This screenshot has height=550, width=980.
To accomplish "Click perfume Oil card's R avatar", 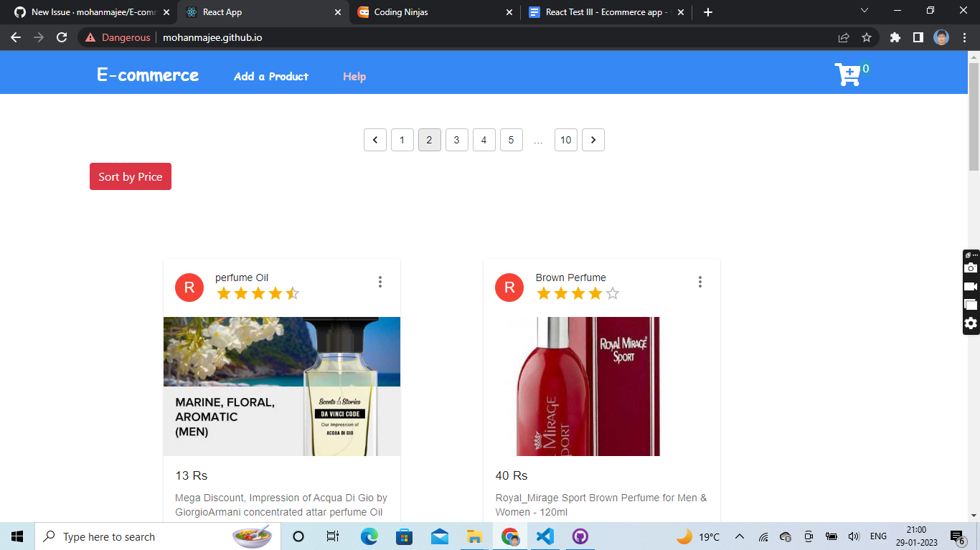I will coord(189,288).
